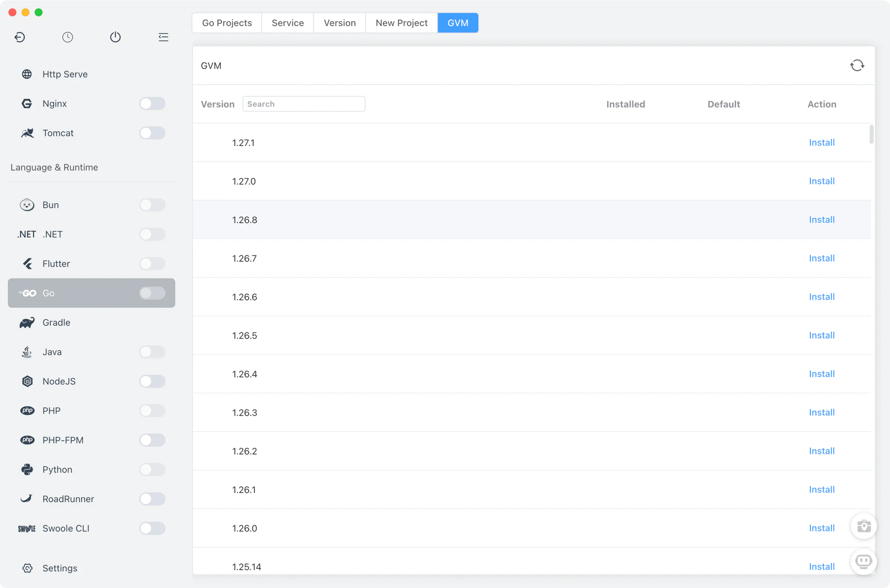This screenshot has width=890, height=588.
Task: Click the Swoole CLI logo icon
Action: 27,529
